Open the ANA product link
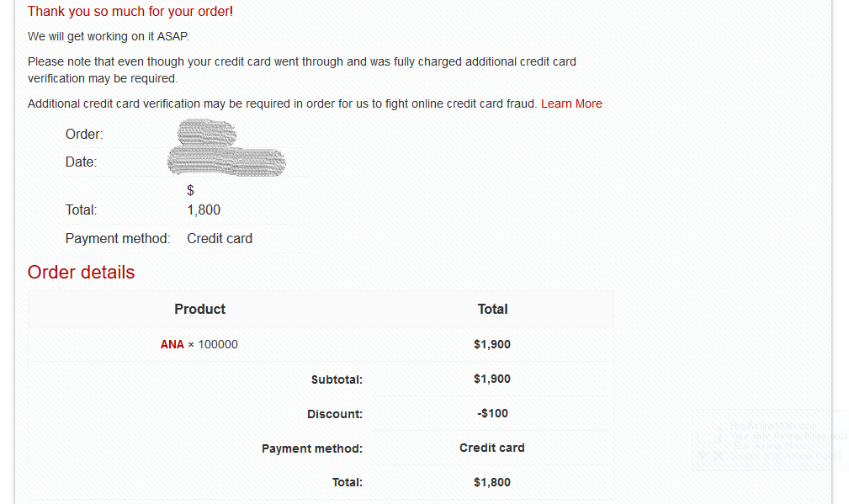This screenshot has height=504, width=849. coord(172,344)
